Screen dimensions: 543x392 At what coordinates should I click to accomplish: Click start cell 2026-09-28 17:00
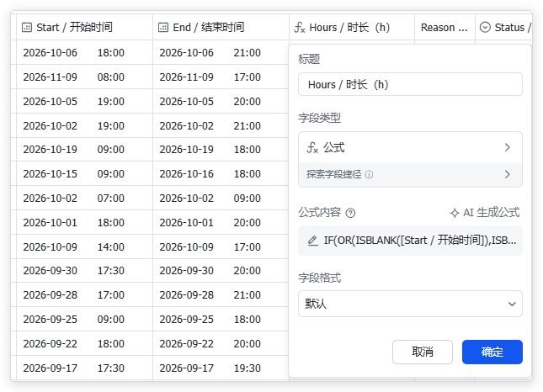tap(84, 294)
